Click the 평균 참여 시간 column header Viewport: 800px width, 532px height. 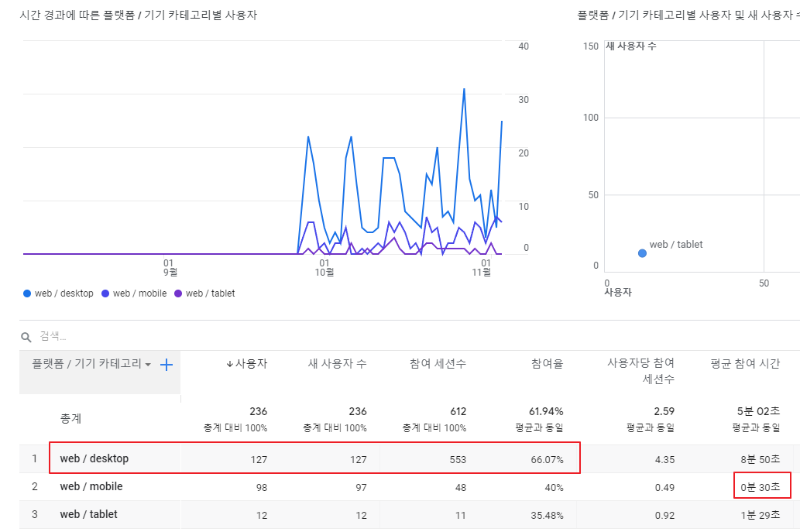point(746,364)
